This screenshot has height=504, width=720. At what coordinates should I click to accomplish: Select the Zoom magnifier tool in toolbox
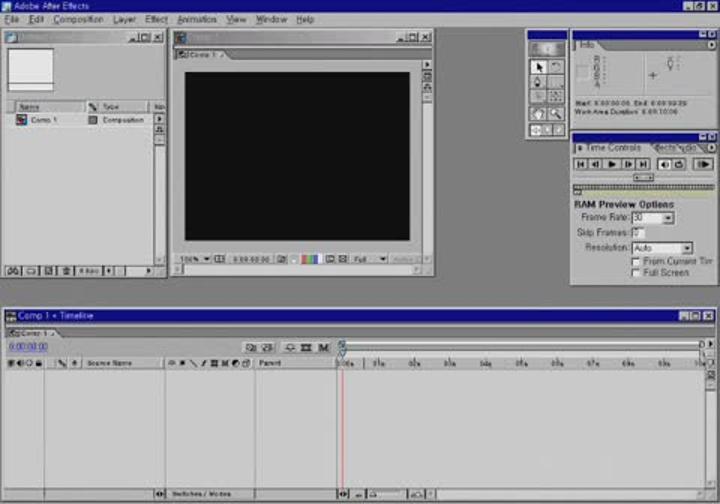[556, 113]
